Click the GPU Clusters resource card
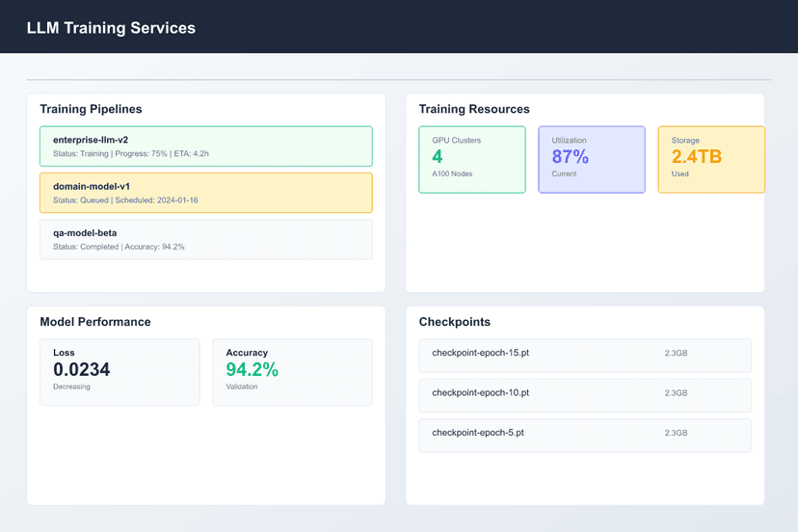 (471, 160)
